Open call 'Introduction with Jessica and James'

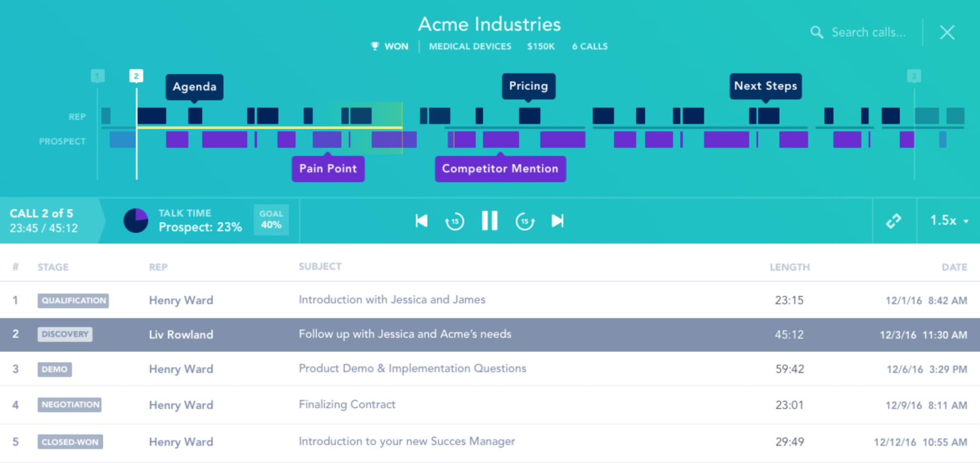point(392,300)
